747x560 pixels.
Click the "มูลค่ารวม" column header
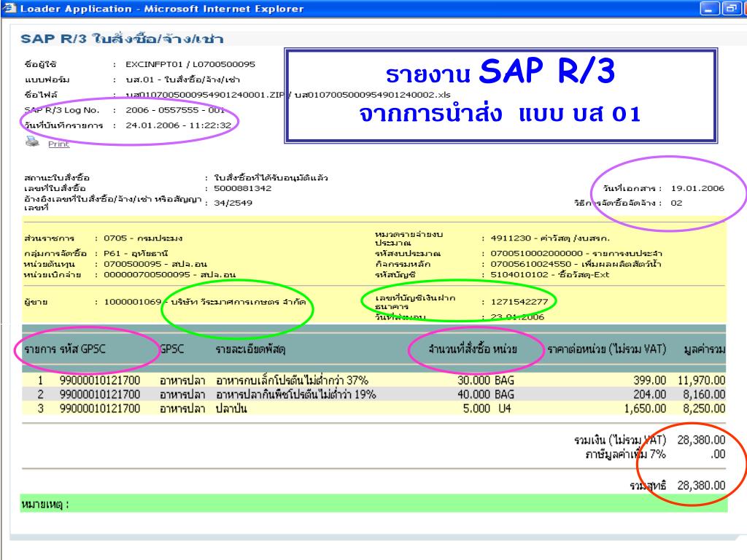[705, 349]
